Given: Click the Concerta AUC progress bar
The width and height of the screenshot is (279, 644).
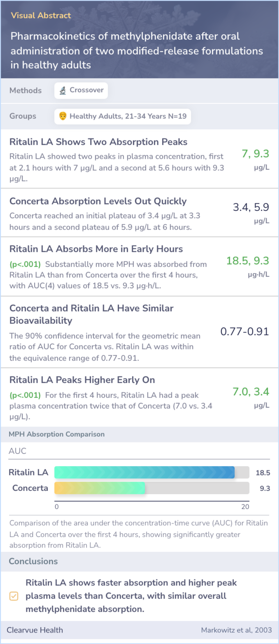Looking at the screenshot, I should click(152, 488).
